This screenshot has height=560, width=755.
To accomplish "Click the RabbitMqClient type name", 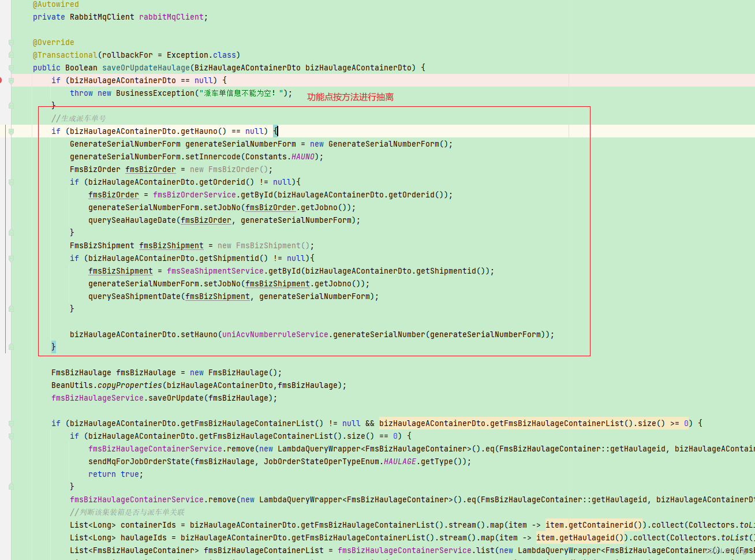I will pos(102,17).
